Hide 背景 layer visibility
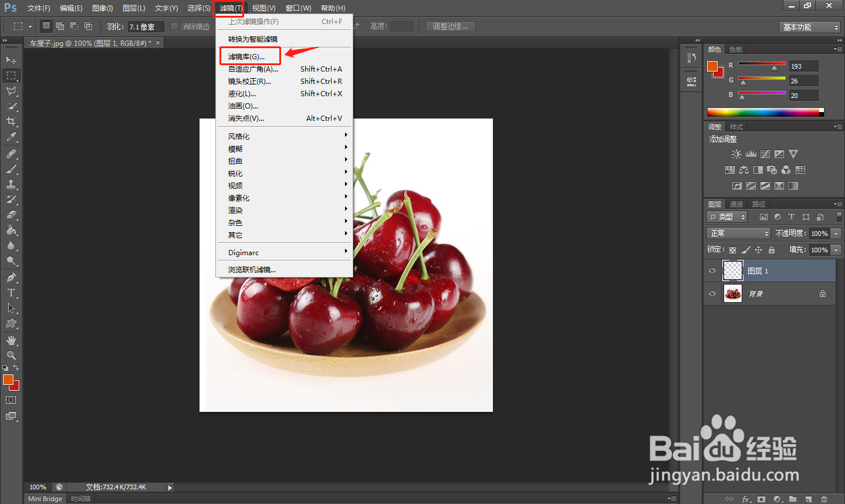 coord(712,293)
